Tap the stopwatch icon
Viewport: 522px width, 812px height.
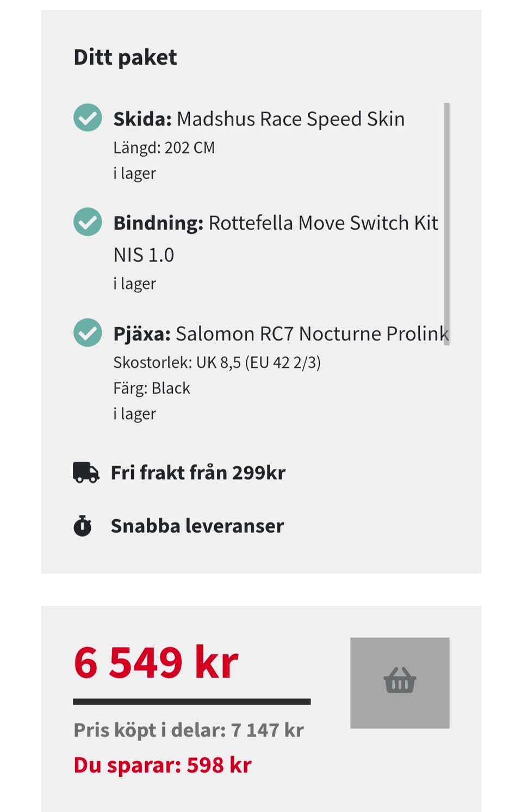point(83,526)
